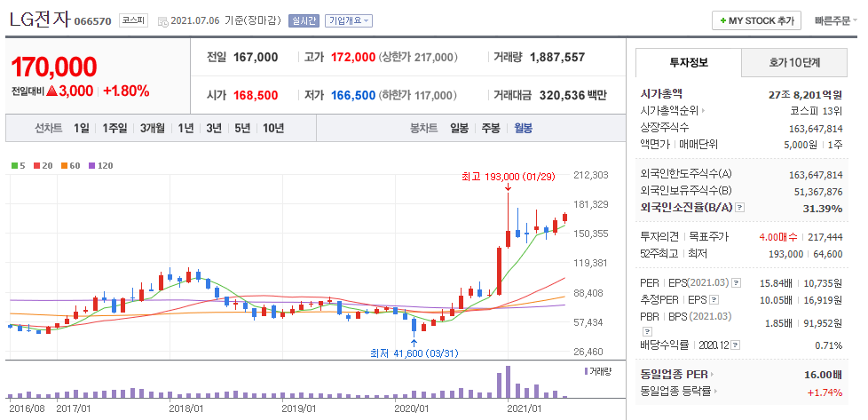Image resolution: width=868 pixels, height=420 pixels.
Task: Click the LG전자 stock name heading
Action: [x=40, y=20]
